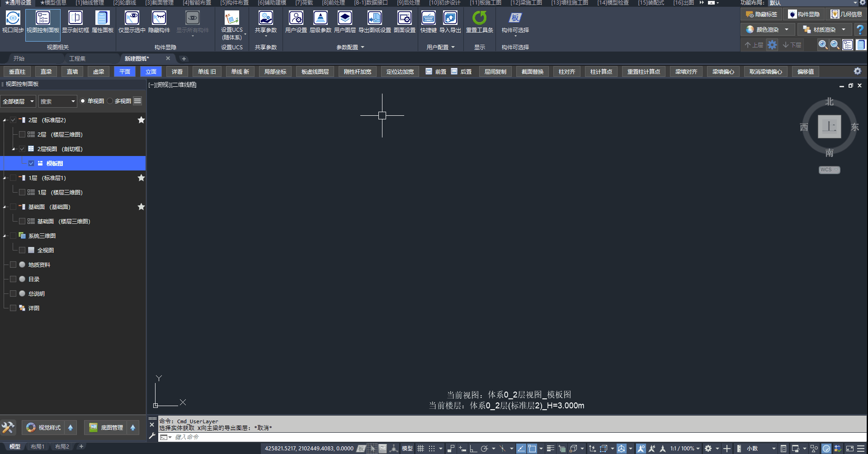Viewport: 868px width, 454px height.
Task: Click the 视觉样式 visual style button
Action: [44, 427]
